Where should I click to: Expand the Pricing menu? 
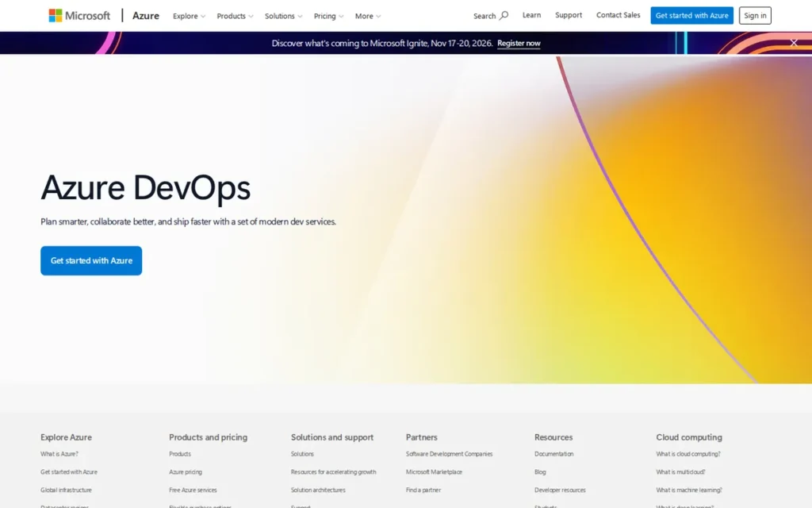(328, 16)
